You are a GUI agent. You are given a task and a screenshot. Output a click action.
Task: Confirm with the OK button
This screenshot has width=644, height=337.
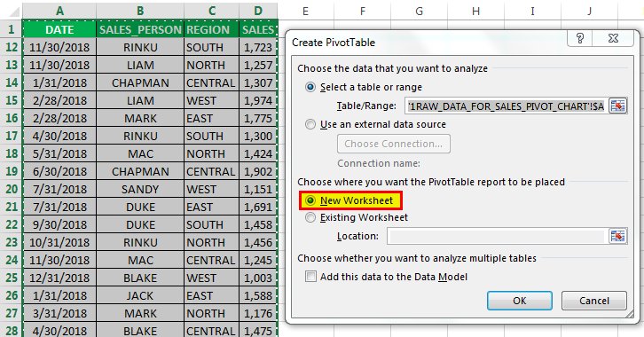[x=520, y=301]
